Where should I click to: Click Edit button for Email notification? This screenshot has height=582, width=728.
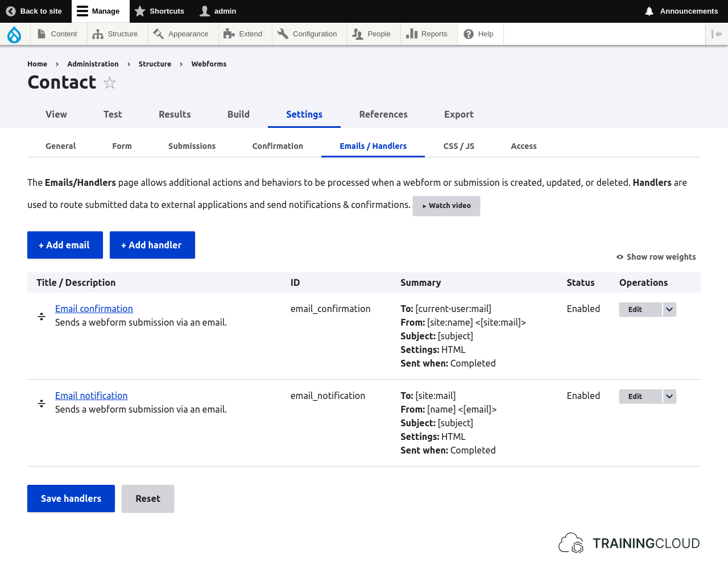640,396
